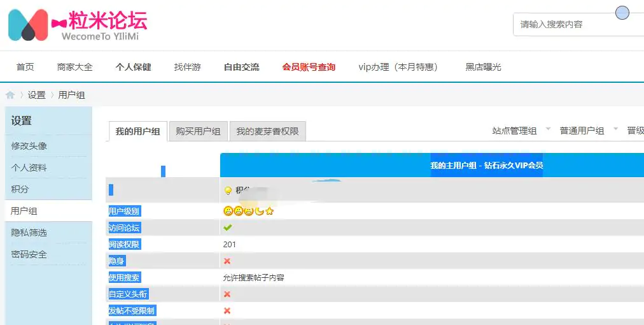Open vip办理（本月特惠）link
Image resolution: width=644 pixels, height=325 pixels.
(x=398, y=67)
